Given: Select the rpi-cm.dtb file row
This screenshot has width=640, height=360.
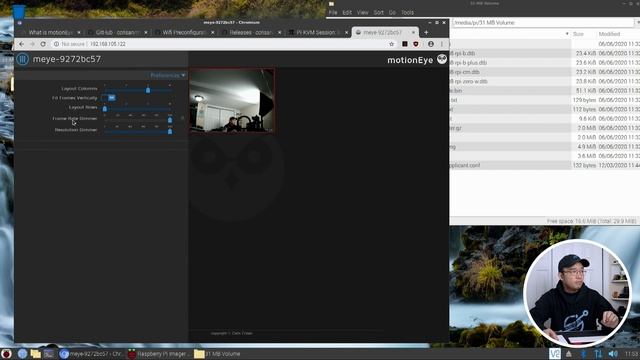Looking at the screenshot, I should click(545, 72).
